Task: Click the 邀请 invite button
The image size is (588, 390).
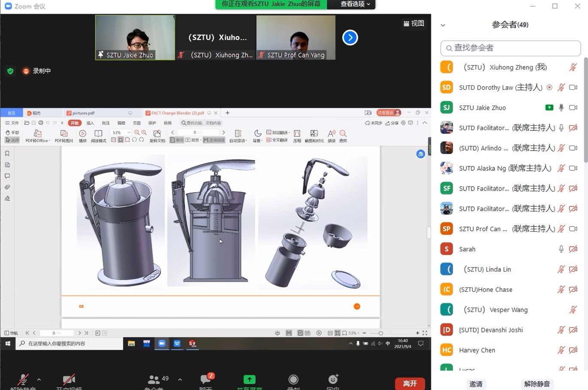Action: 475,384
